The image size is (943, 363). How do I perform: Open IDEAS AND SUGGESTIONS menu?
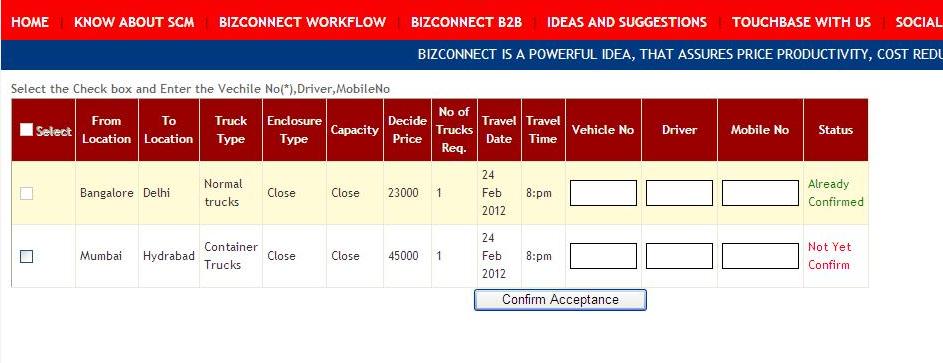[x=627, y=22]
